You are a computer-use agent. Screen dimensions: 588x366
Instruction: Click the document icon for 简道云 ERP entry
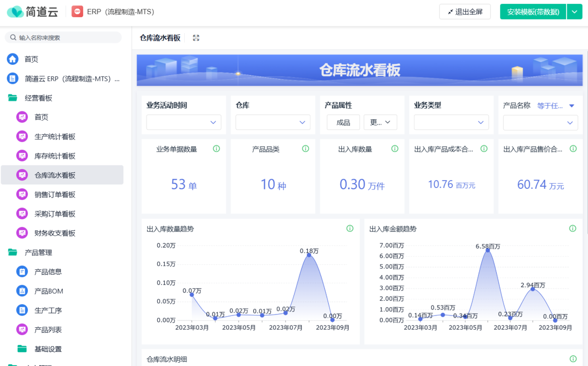12,78
